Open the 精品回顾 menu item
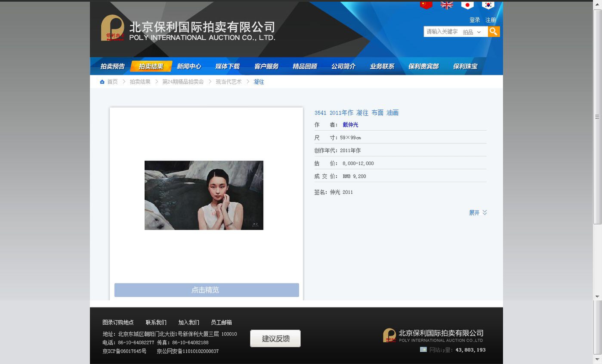 [305, 66]
